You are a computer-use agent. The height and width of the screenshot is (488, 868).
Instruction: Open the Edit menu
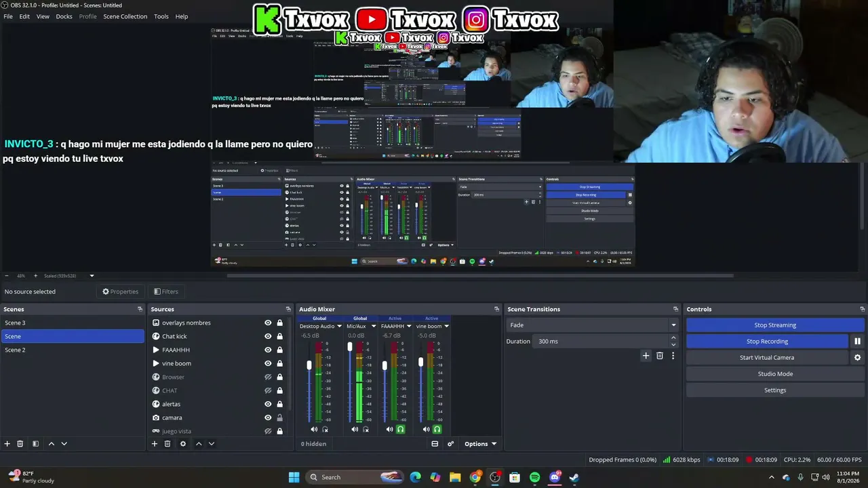click(x=24, y=16)
